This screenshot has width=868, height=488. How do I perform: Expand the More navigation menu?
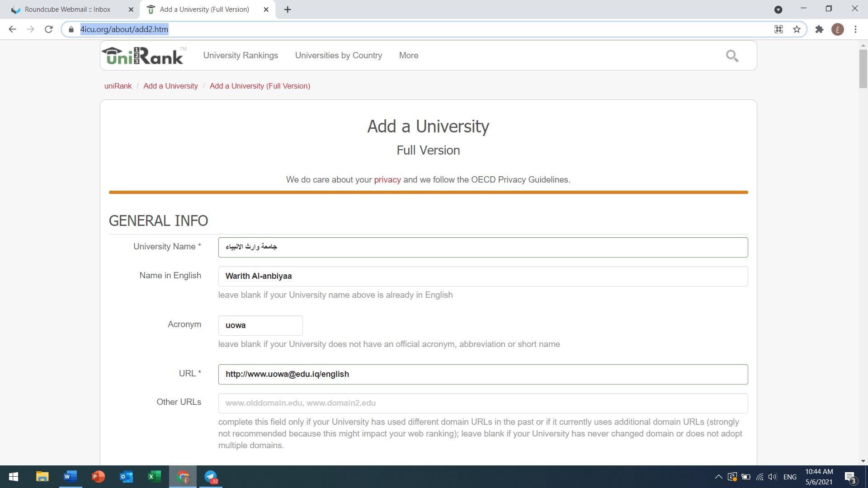pyautogui.click(x=408, y=55)
